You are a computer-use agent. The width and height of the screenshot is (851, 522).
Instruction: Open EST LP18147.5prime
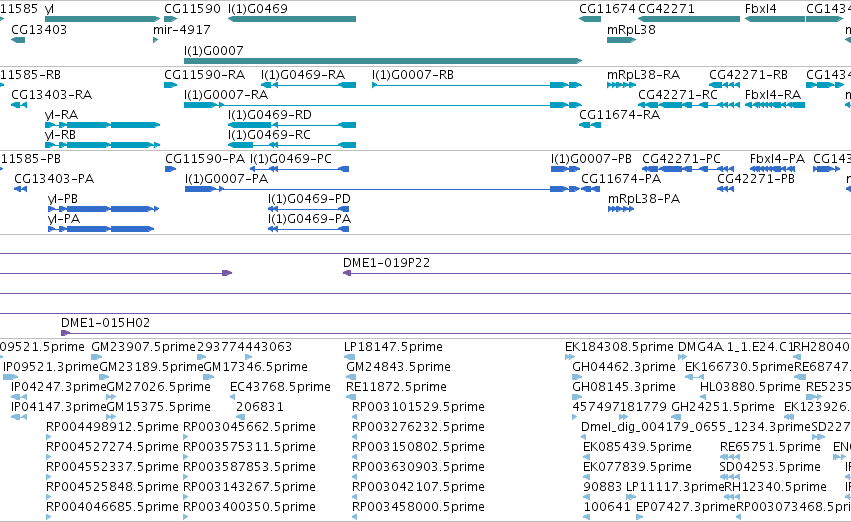pos(393,347)
